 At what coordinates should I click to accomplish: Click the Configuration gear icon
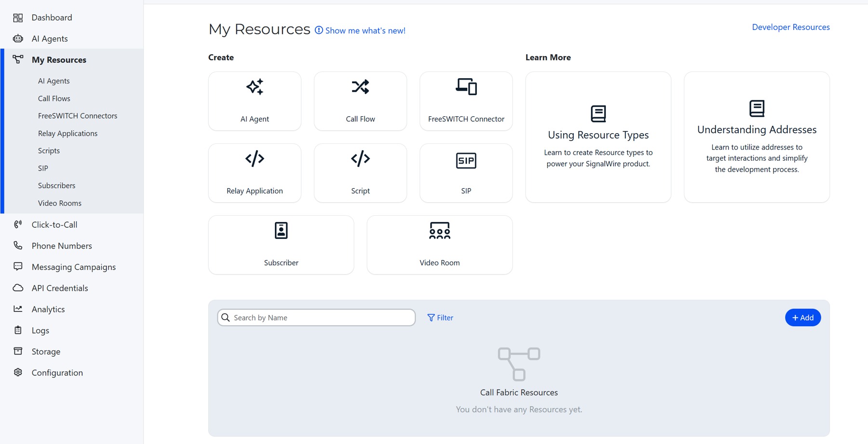pyautogui.click(x=18, y=372)
